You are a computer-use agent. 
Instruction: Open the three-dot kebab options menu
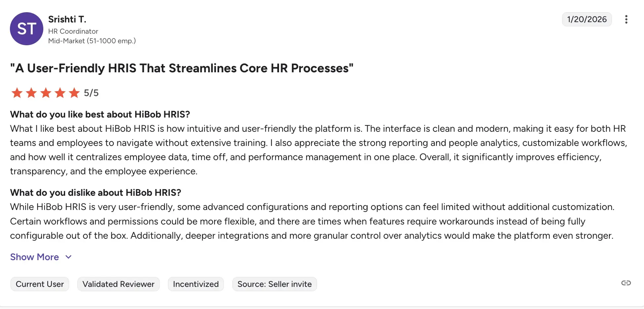(x=626, y=19)
